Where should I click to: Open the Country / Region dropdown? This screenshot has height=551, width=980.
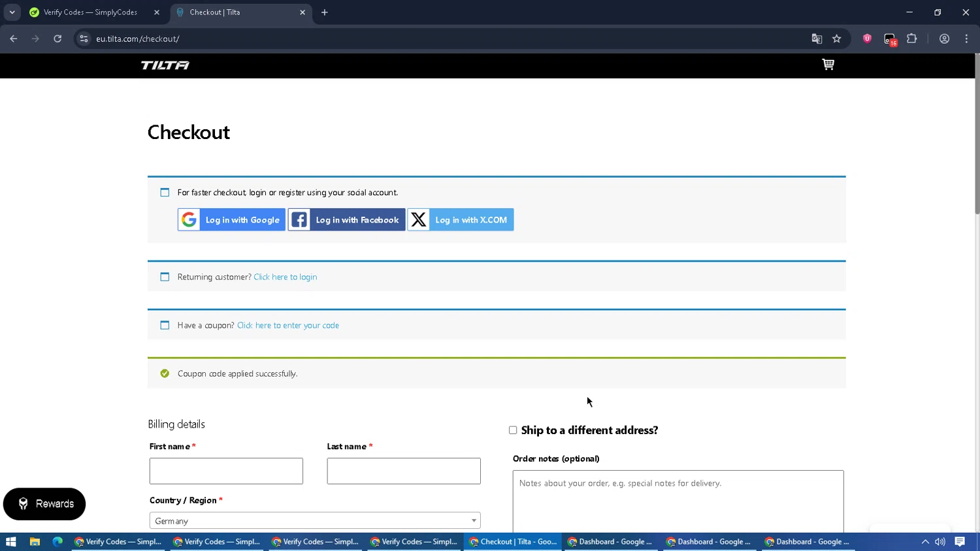pyautogui.click(x=315, y=520)
